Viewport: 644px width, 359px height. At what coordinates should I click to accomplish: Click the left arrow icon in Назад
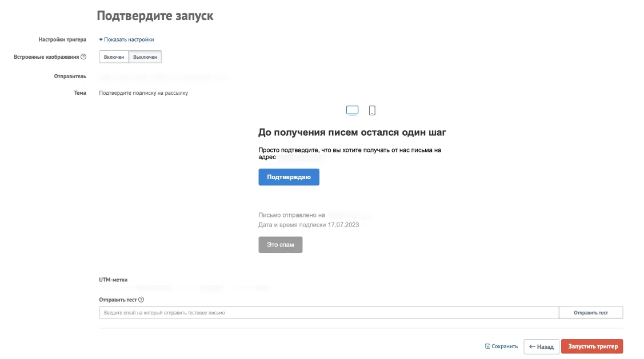tap(533, 346)
